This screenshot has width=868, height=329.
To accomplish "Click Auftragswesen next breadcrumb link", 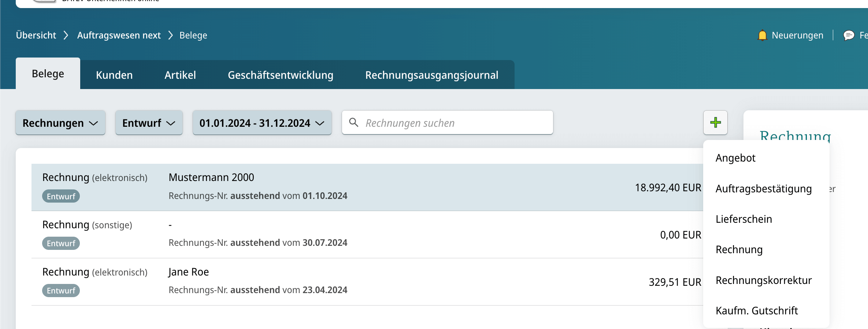I will tap(119, 36).
